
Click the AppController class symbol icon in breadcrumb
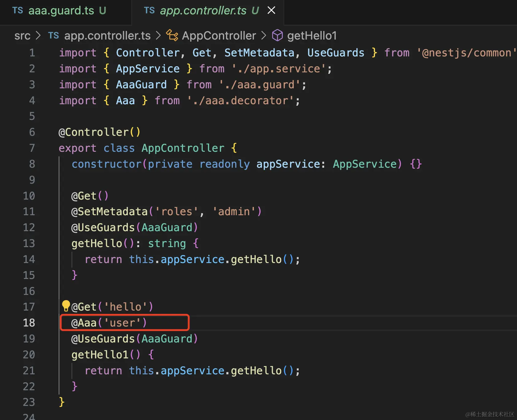click(172, 36)
